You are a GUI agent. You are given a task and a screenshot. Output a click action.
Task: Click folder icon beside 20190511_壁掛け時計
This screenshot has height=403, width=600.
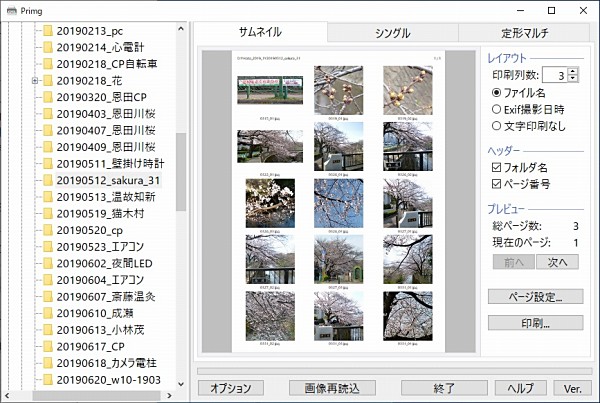pos(48,164)
